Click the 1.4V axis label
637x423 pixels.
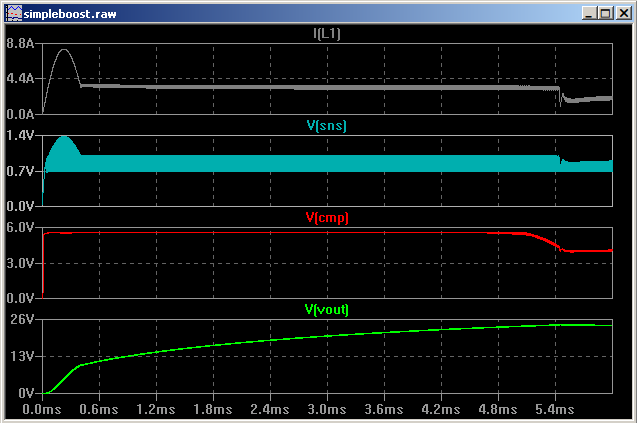coord(20,135)
